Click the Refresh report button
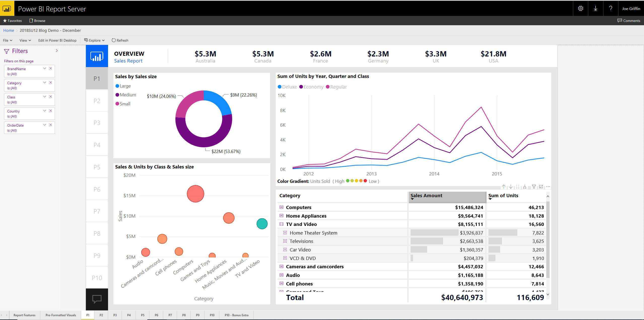644x320 pixels. coord(120,40)
